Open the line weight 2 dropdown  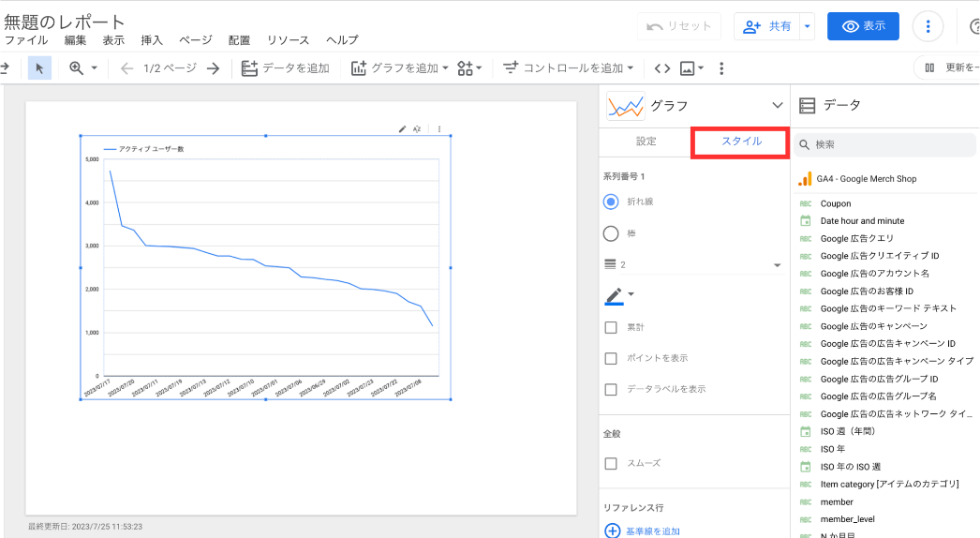click(x=693, y=265)
